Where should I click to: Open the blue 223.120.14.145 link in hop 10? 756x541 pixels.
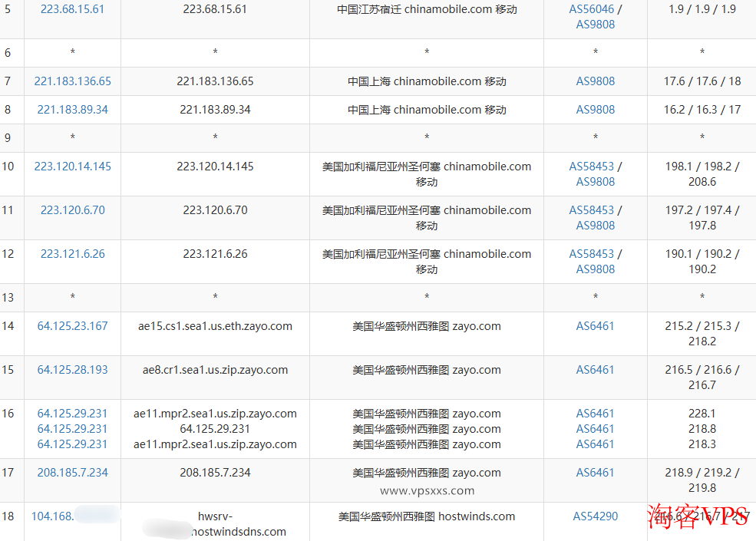72,167
